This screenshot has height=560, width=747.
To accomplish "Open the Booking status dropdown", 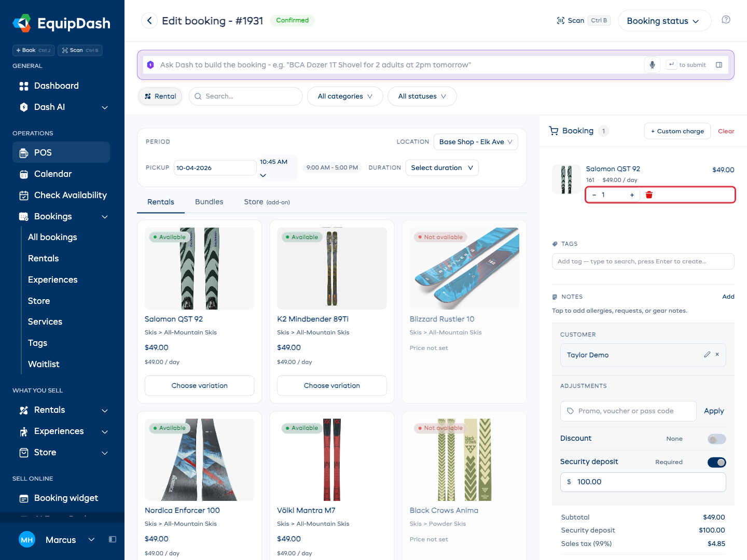I will click(x=664, y=21).
